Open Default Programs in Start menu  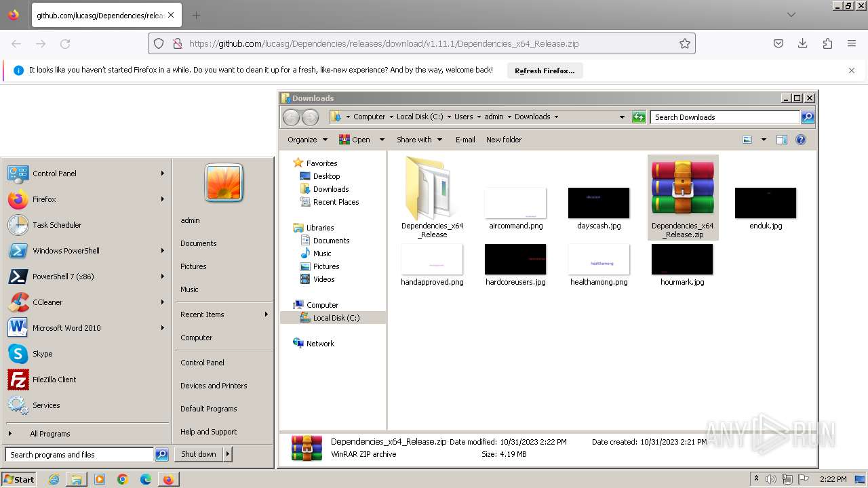(x=224, y=409)
